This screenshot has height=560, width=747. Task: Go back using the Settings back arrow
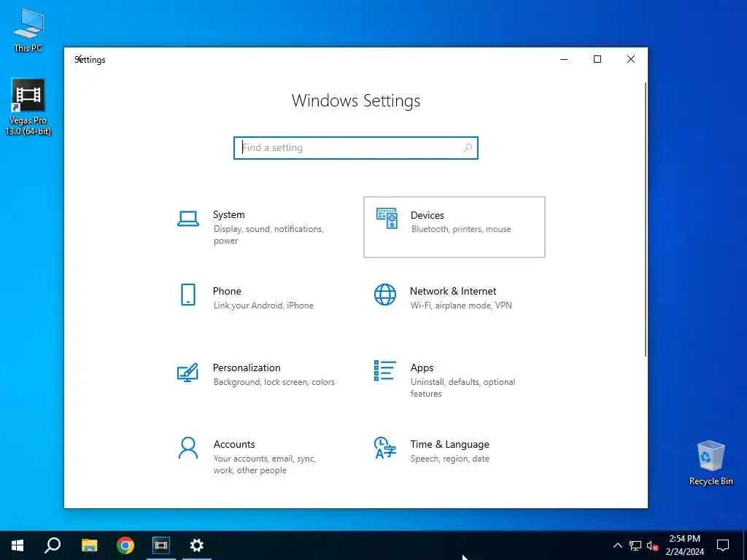point(80,58)
